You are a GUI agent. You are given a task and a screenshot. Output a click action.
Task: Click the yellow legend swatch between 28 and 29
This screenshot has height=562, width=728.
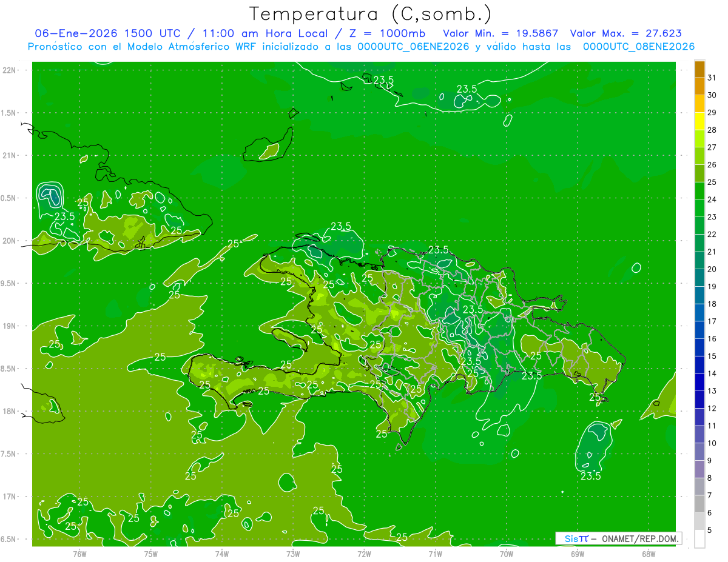point(699,121)
